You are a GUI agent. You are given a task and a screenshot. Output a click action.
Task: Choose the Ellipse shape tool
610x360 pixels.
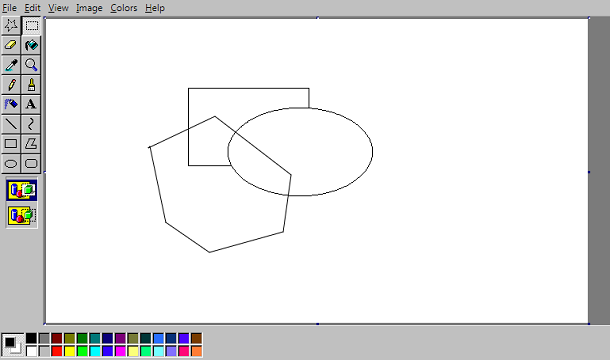11,163
